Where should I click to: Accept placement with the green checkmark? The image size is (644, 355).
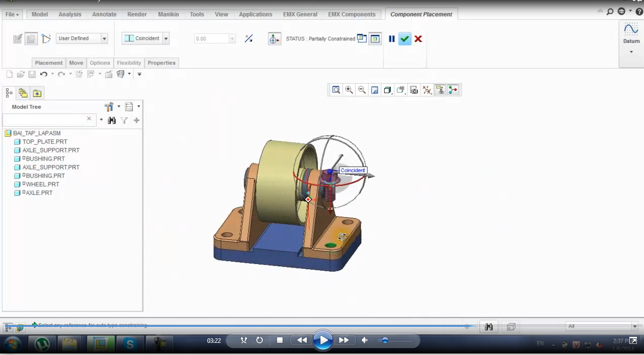coord(404,38)
